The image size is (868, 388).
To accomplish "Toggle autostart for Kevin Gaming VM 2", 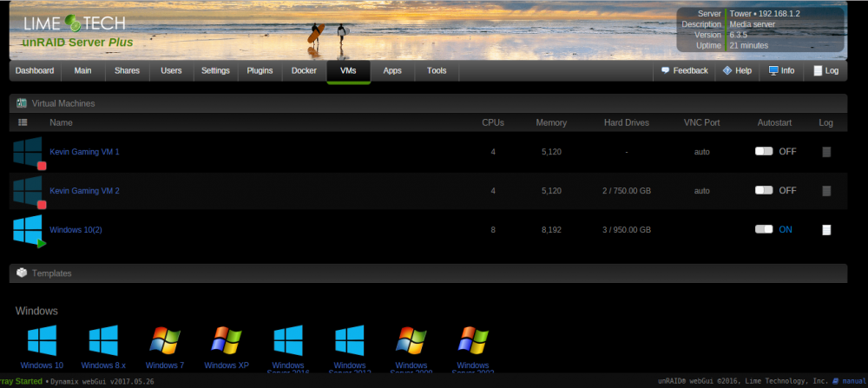I will pyautogui.click(x=764, y=190).
